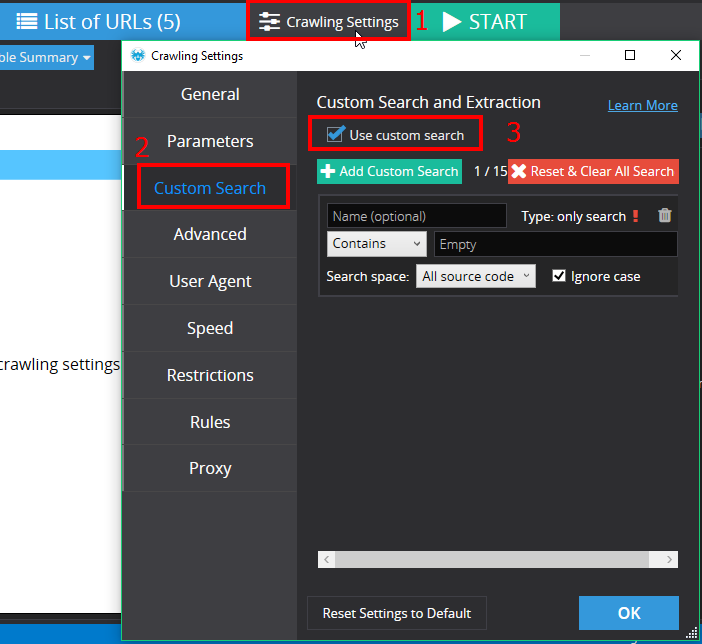Expand the Summary dropdown at the top left

(x=45, y=57)
